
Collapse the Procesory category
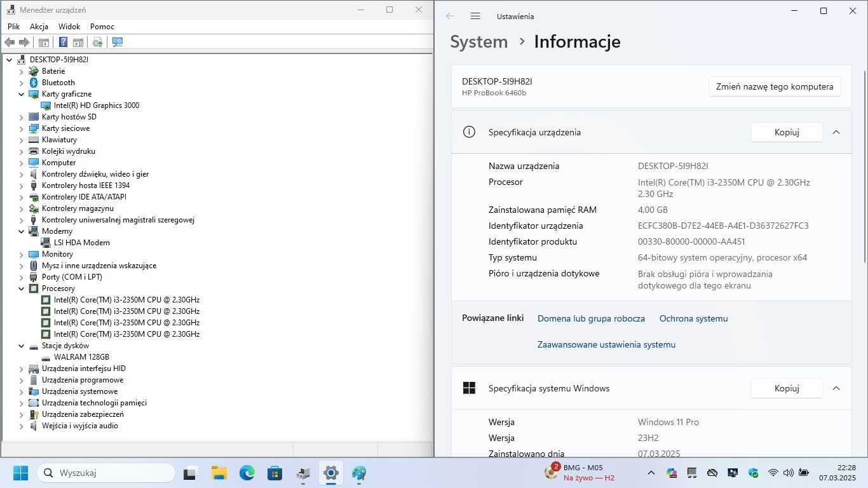coord(21,288)
